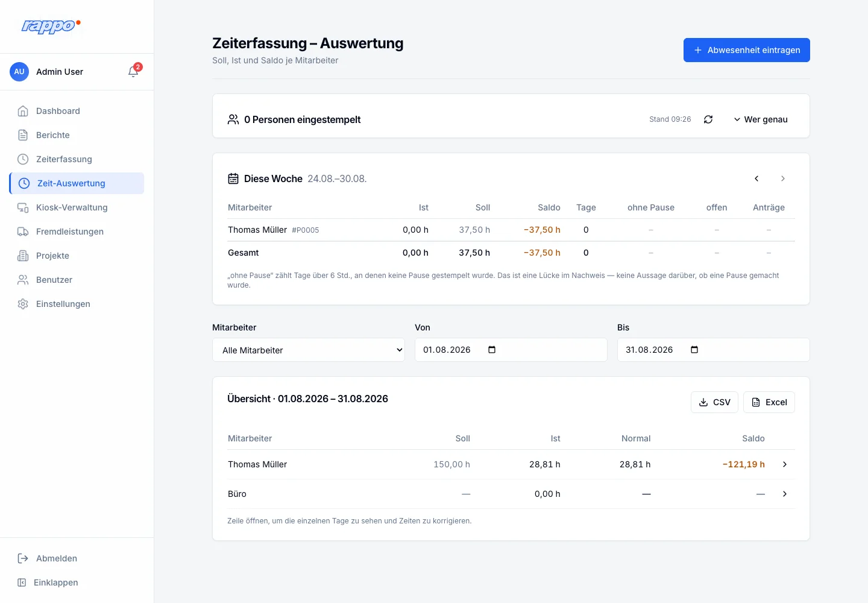Open the Von date picker calendar icon
This screenshot has width=868, height=603.
tap(492, 350)
